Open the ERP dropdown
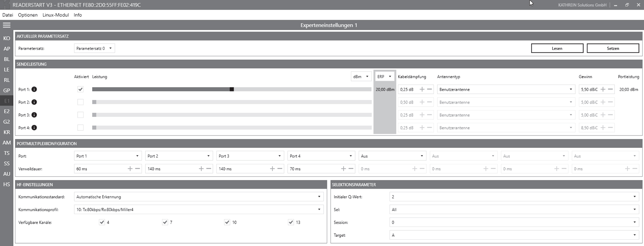The width and height of the screenshot is (644, 246). point(384,76)
